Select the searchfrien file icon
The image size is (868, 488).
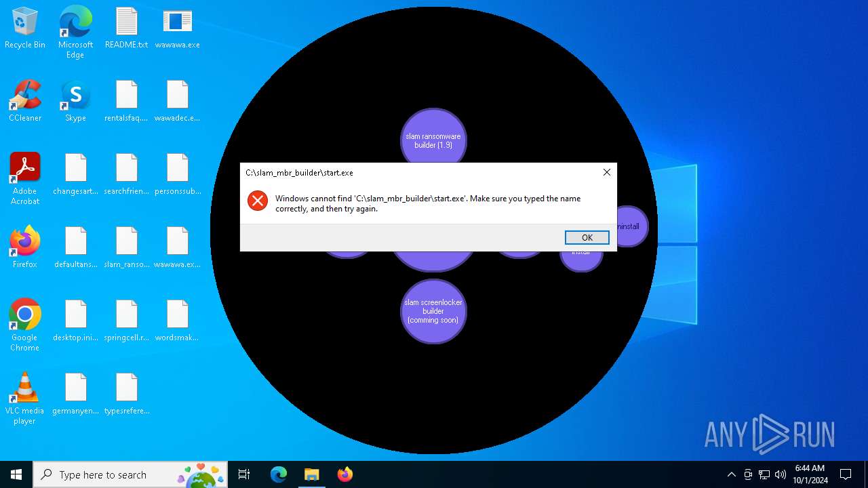127,175
